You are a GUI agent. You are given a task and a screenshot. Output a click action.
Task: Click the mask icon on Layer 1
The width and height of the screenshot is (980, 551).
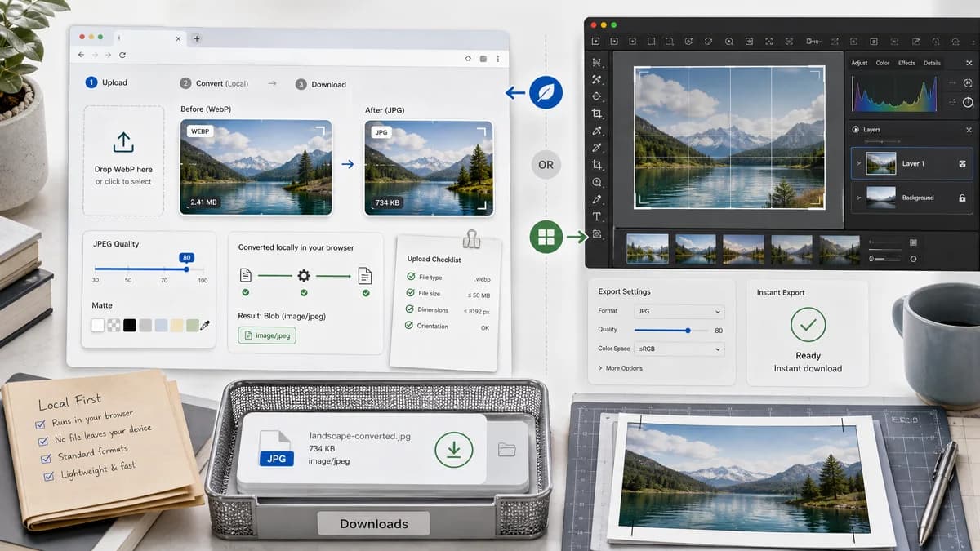962,163
